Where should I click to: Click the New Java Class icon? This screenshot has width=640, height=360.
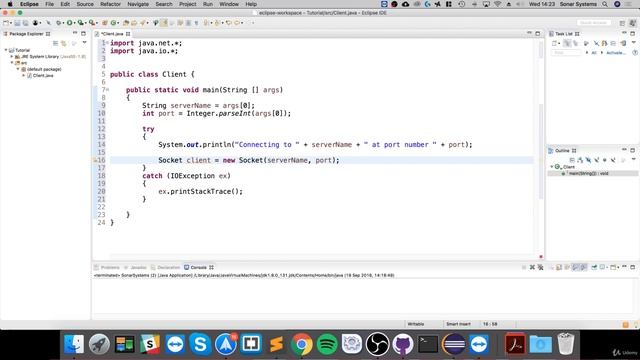tap(114, 23)
